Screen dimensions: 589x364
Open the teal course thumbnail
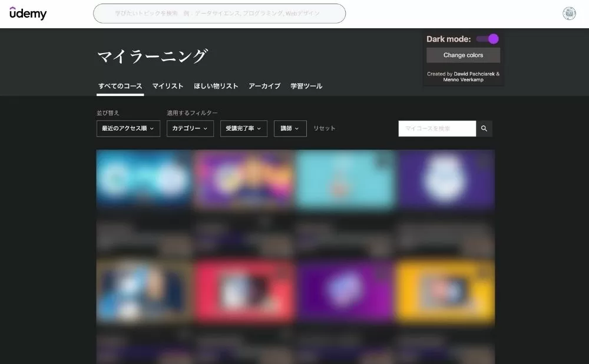tap(345, 180)
